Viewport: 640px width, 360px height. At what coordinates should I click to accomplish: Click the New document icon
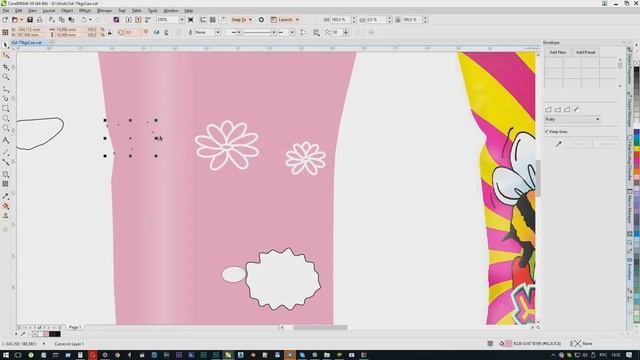pos(5,20)
